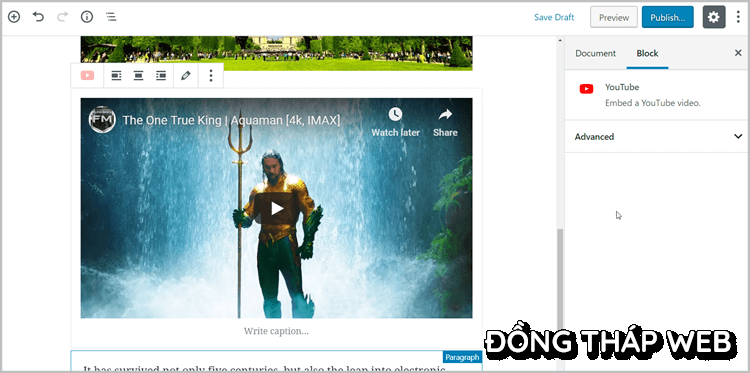Switch to the Document tab
This screenshot has height=373, width=750.
coord(596,54)
